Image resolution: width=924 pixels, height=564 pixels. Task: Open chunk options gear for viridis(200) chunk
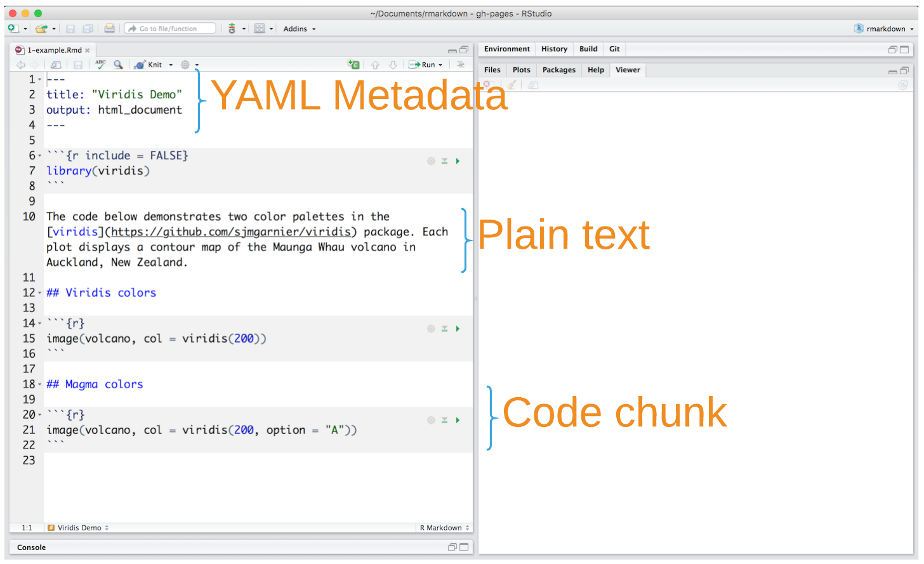(431, 329)
